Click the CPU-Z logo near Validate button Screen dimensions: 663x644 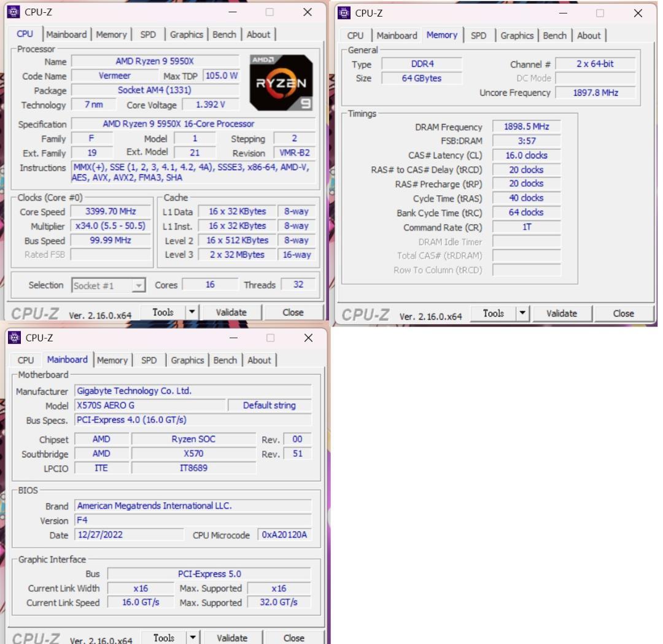click(x=31, y=311)
